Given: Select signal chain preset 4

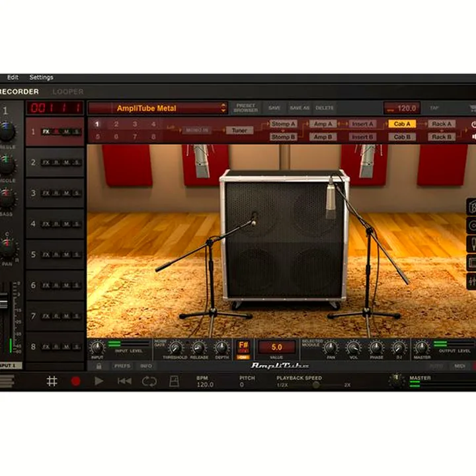Looking at the screenshot, I should coord(153,124).
